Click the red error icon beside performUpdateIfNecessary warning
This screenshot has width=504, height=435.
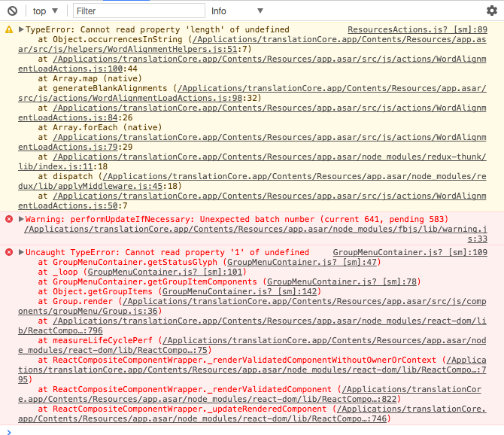pos(9,219)
